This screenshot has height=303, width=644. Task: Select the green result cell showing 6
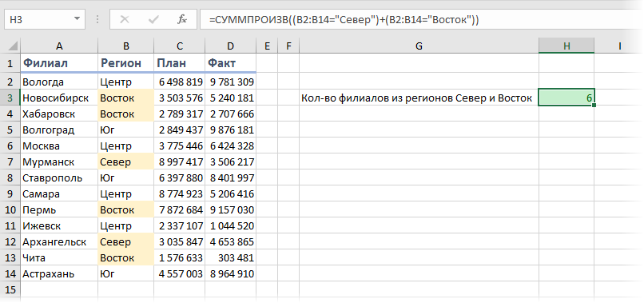coord(566,98)
